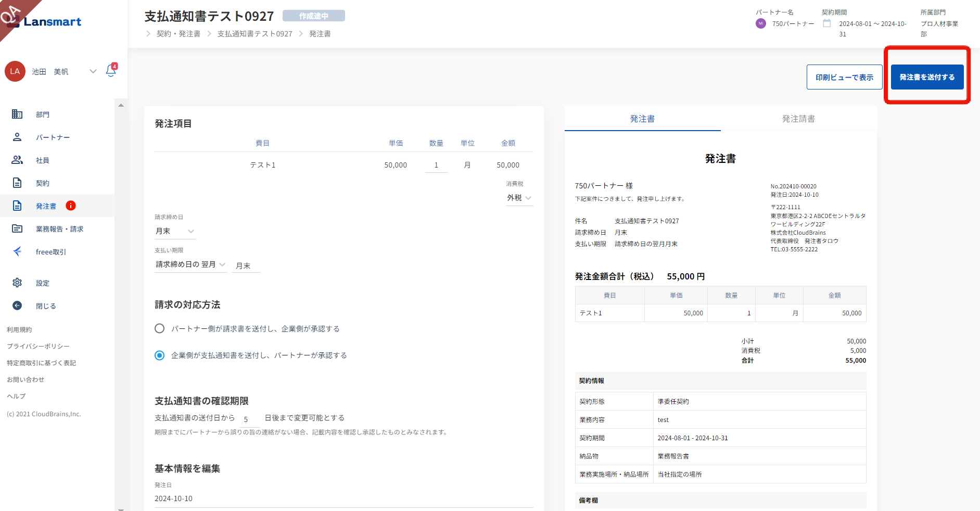Open the 請求締め日 月末 dropdown
This screenshot has height=511, width=980.
coord(175,231)
